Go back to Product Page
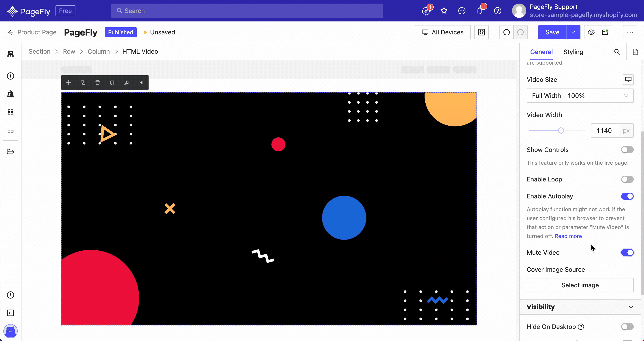The image size is (644, 341). click(x=32, y=32)
